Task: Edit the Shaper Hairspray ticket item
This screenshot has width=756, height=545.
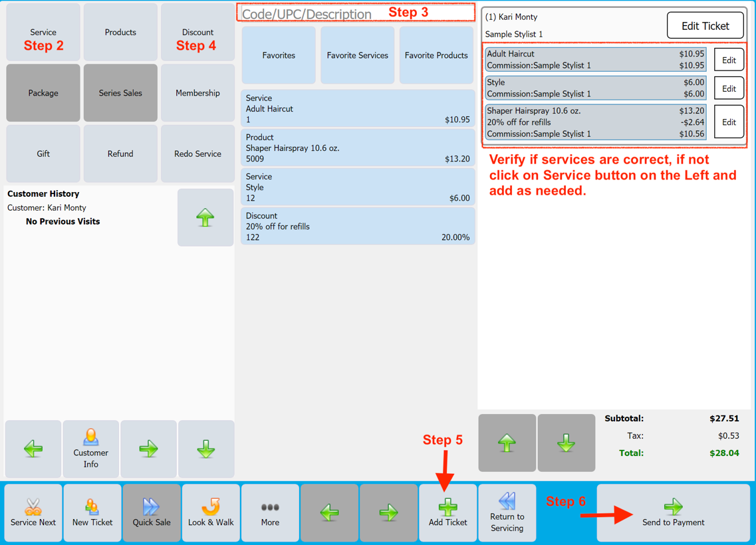Action: [x=729, y=122]
